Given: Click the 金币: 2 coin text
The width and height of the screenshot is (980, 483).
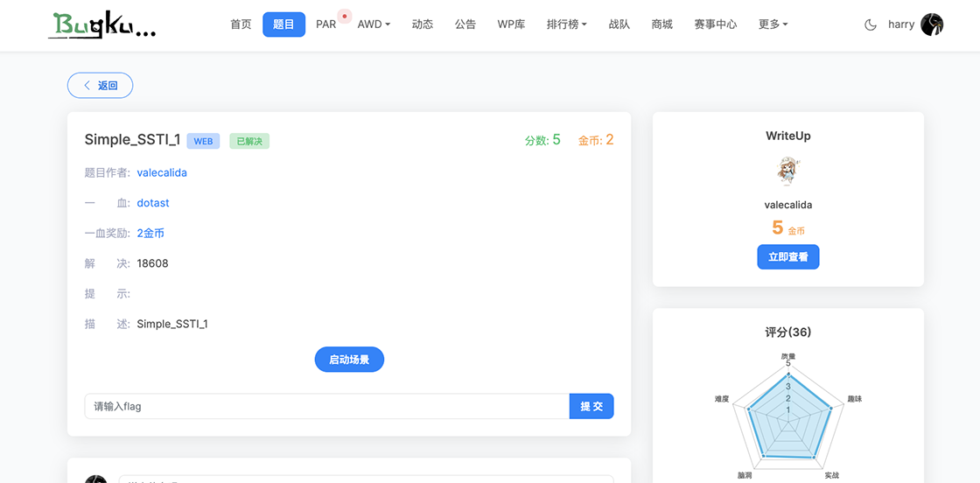Looking at the screenshot, I should coord(596,141).
